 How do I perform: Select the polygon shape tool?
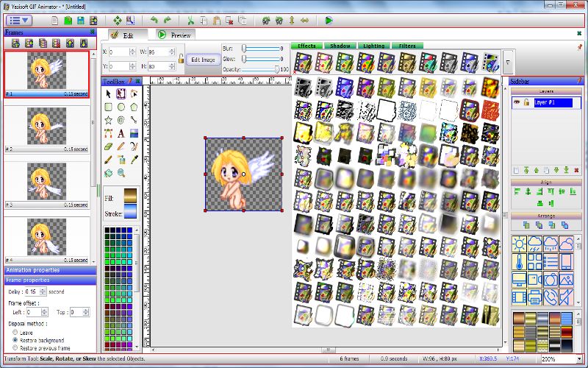point(134,107)
